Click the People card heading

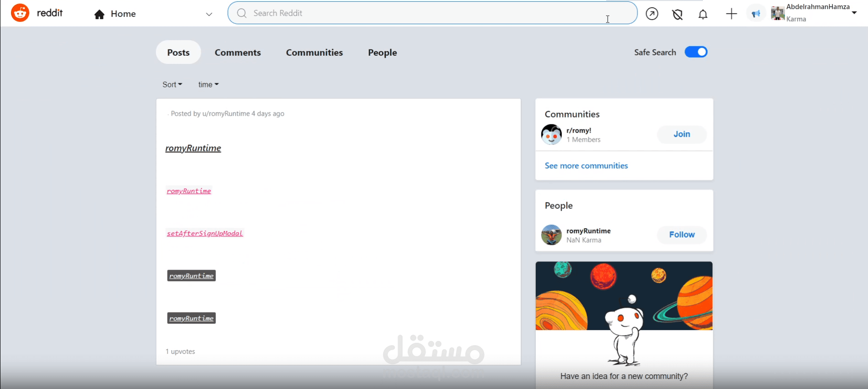click(559, 206)
